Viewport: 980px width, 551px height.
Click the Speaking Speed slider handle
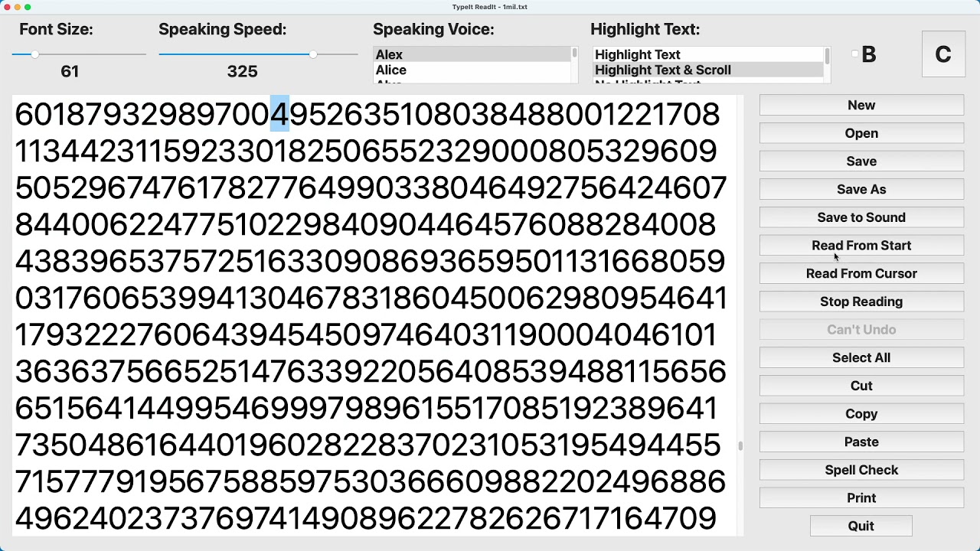coord(314,54)
